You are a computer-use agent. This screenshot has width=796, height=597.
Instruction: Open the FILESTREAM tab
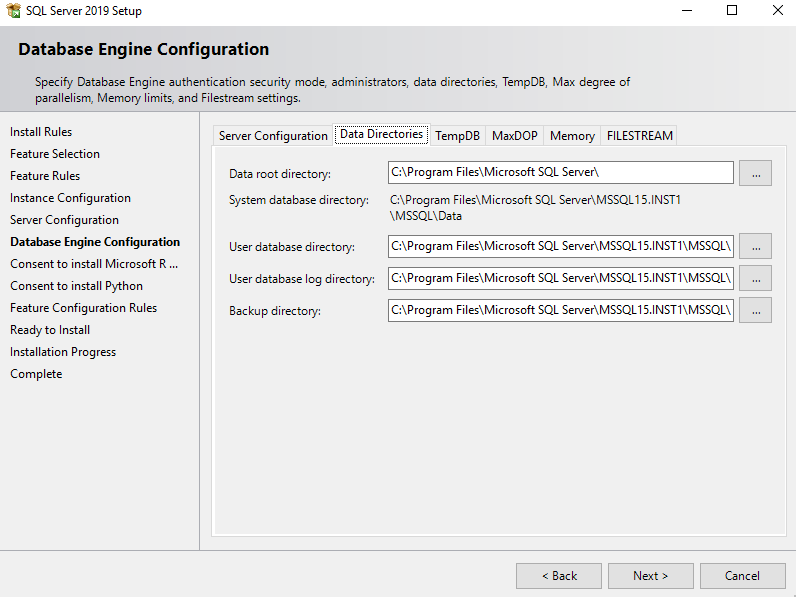640,136
